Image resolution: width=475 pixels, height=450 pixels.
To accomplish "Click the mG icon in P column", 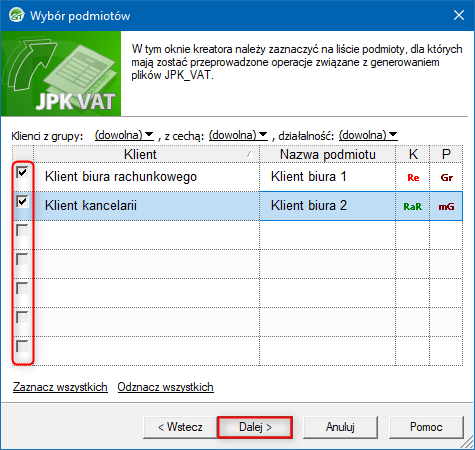I will coord(446,207).
